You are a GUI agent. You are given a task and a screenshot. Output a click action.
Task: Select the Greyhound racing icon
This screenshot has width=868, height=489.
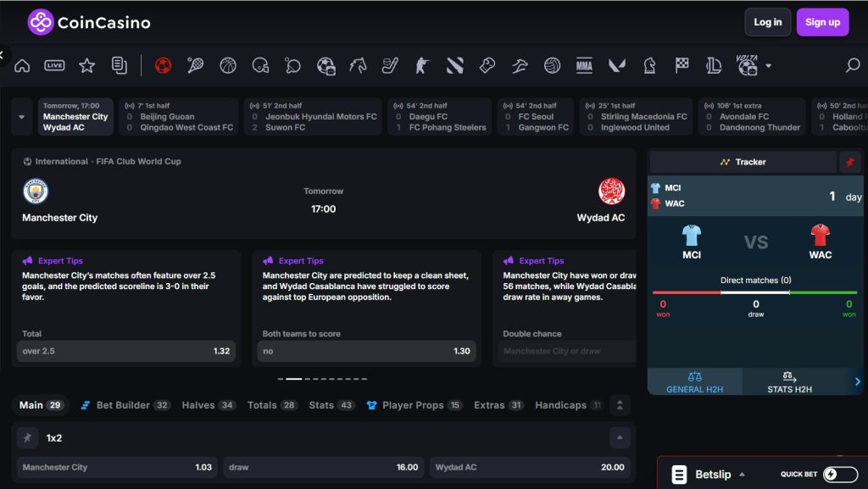520,66
